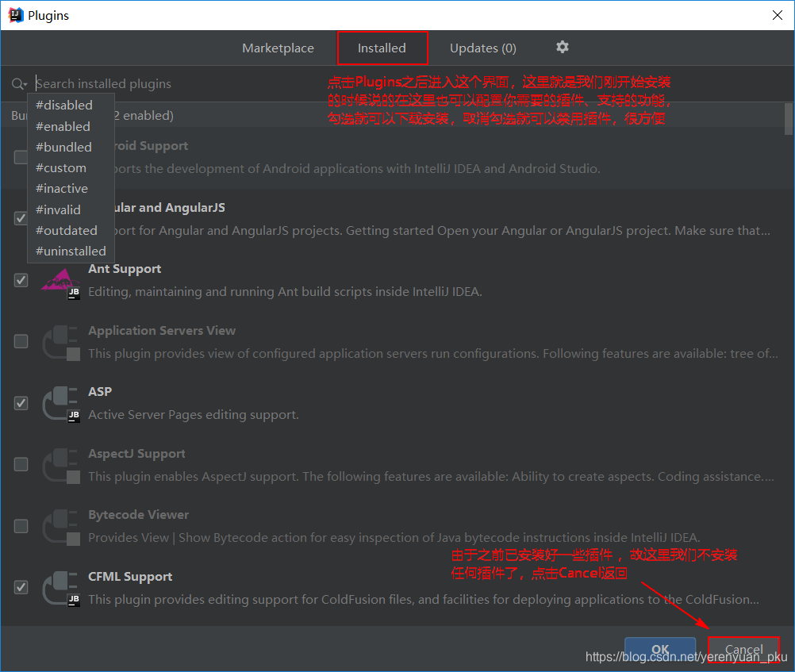This screenshot has width=795, height=672.
Task: Choose the #invalid filter suggestion
Action: click(x=71, y=209)
